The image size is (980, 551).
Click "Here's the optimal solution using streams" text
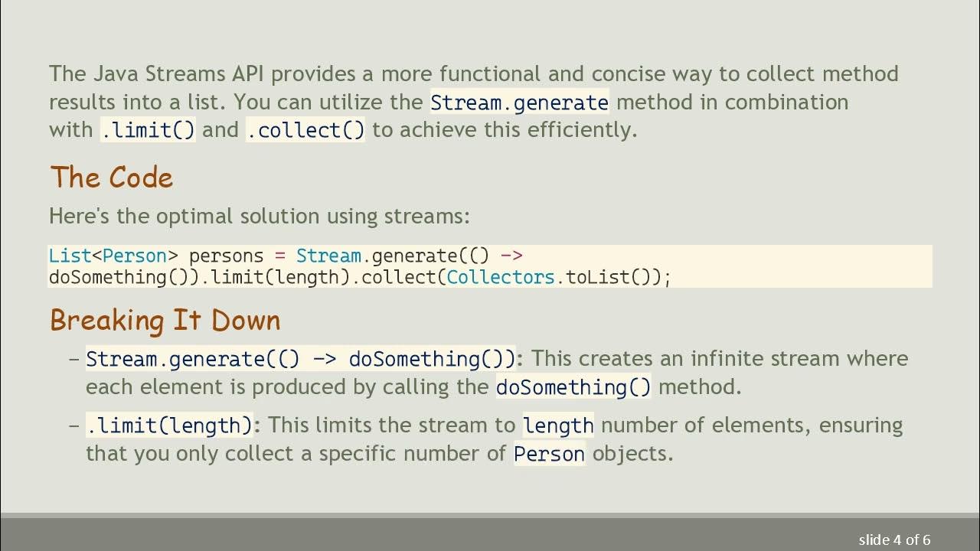[259, 217]
